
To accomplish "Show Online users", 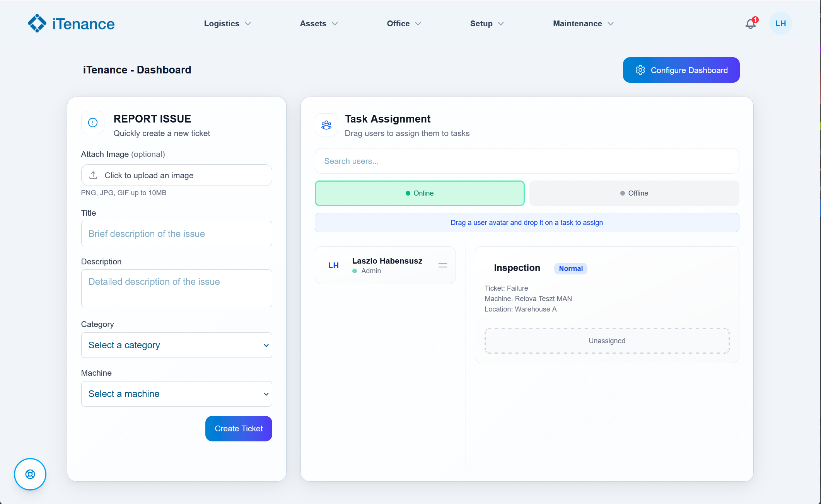I will point(420,193).
